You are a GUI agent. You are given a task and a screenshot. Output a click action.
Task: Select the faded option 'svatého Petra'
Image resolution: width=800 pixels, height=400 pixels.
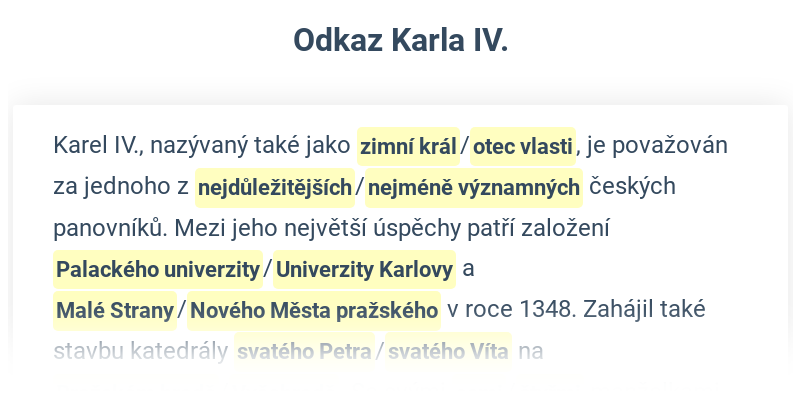click(x=305, y=352)
